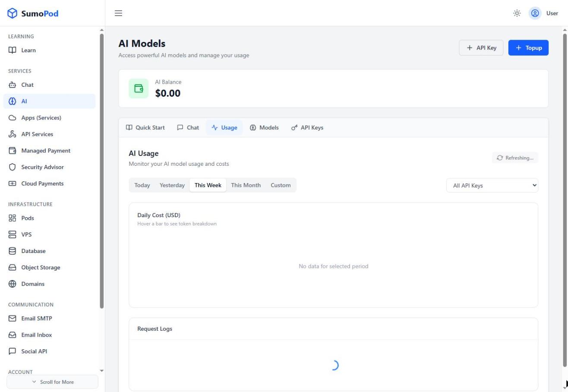Click the Request Logs heading
568x392 pixels.
coord(155,329)
